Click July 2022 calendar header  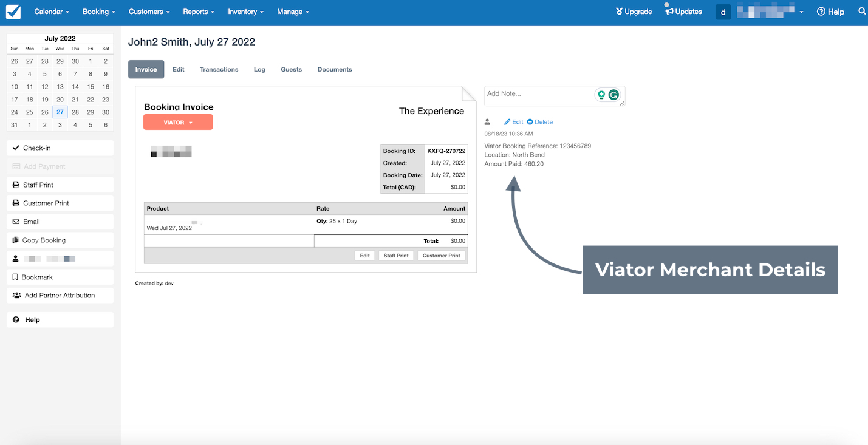click(60, 38)
